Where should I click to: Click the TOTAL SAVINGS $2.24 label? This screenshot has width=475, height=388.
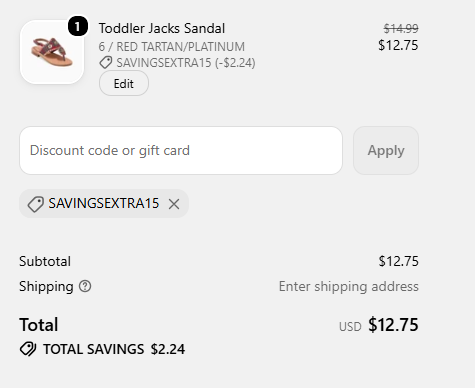[x=114, y=349]
